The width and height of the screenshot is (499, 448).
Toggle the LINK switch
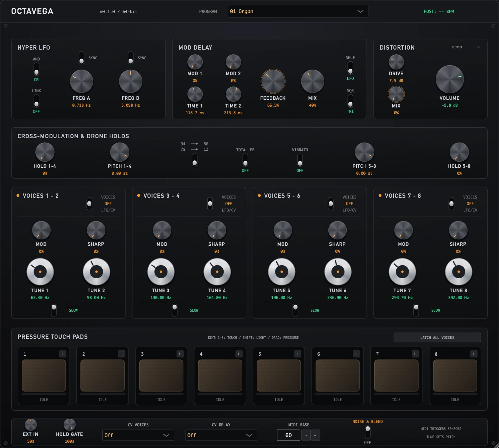36,101
